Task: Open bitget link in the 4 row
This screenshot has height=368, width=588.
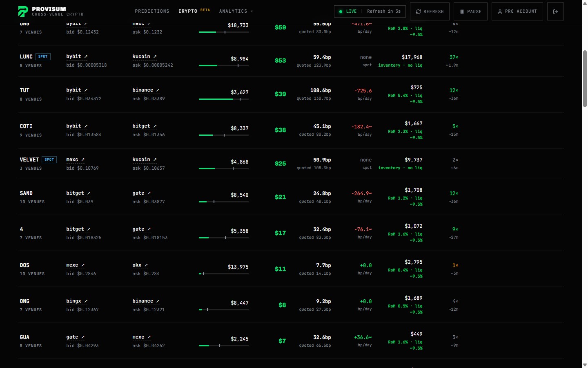Action: pos(78,229)
